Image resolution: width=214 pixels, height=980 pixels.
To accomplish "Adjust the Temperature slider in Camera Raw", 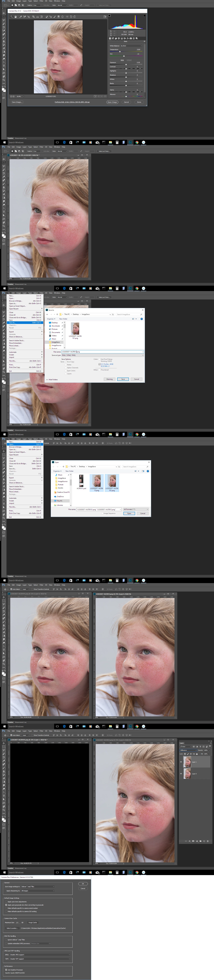I will click(x=120, y=52).
